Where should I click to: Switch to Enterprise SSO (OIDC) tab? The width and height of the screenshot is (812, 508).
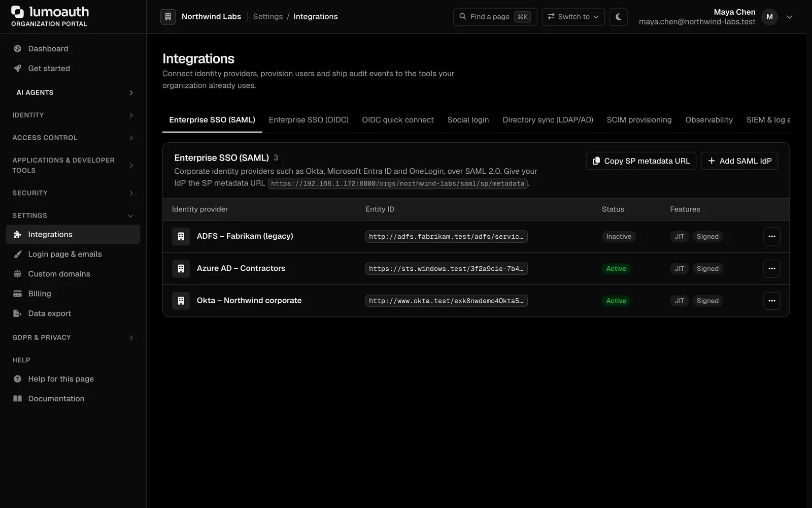tap(309, 120)
